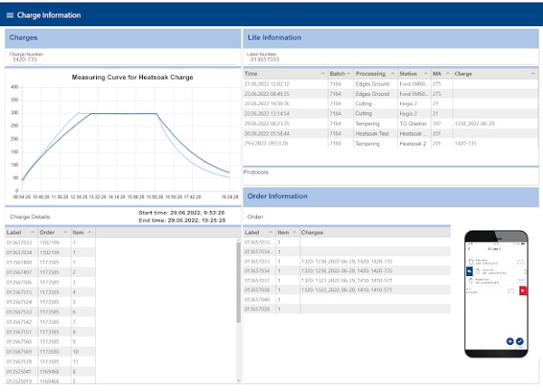Image resolution: width=543 pixels, height=392 pixels.
Task: Click the scroll-up arrow in Charge Details
Action: pyautogui.click(x=238, y=240)
